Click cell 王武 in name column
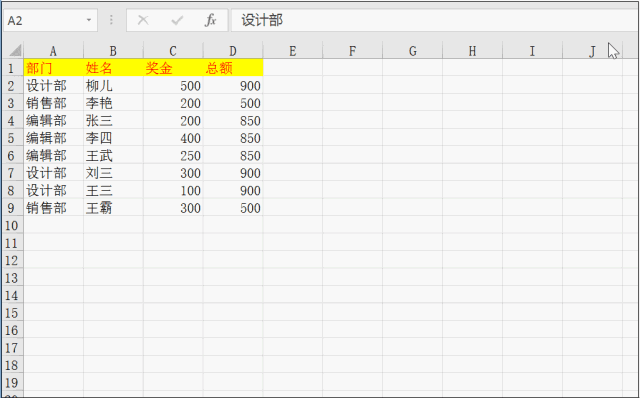 (113, 156)
